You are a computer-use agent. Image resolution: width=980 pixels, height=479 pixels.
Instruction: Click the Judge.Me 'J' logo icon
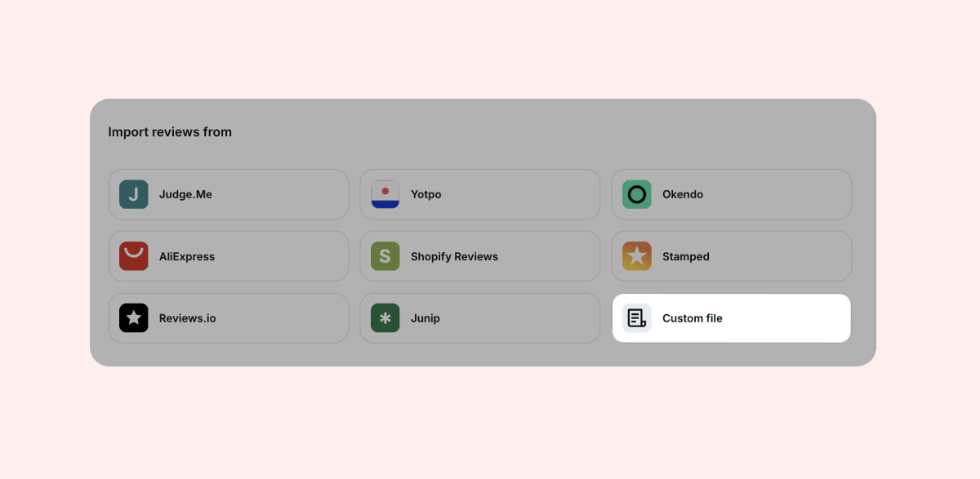(134, 194)
